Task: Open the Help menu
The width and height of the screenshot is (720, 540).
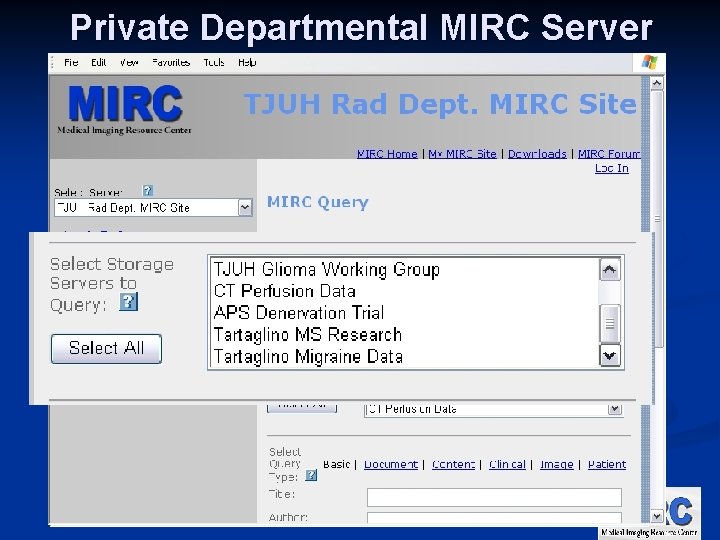Action: [247, 62]
